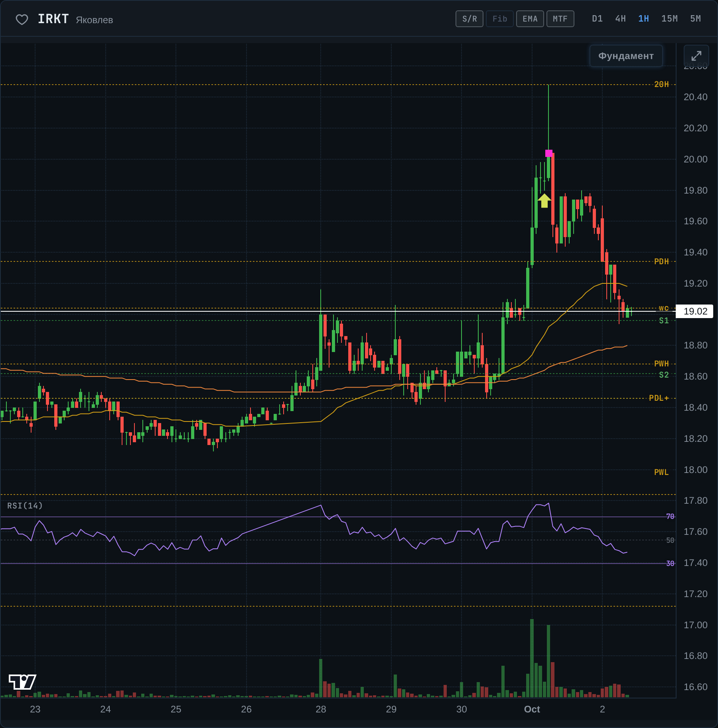Toggle S/R levels overlay

coord(469,19)
